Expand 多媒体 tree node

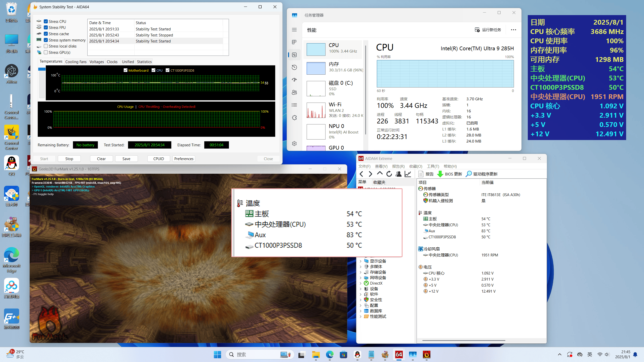point(360,267)
